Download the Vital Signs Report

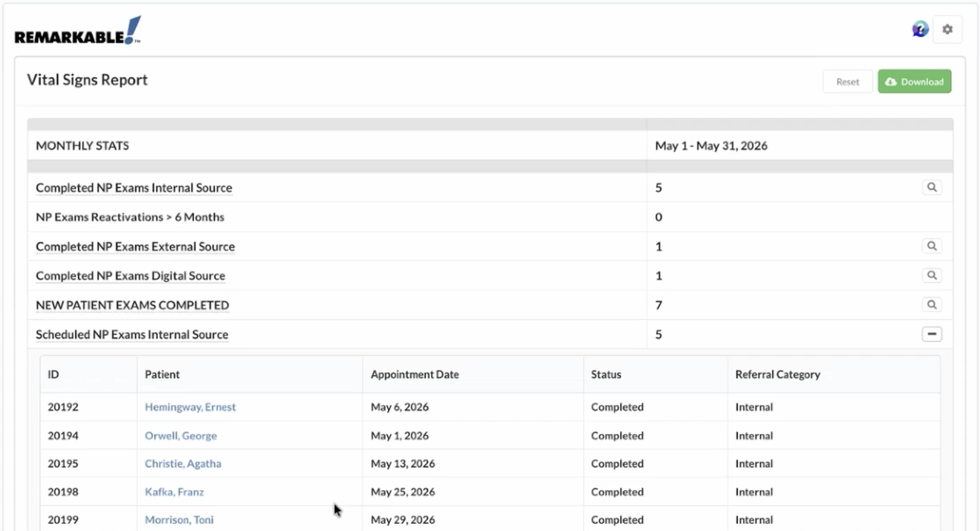pyautogui.click(x=914, y=81)
